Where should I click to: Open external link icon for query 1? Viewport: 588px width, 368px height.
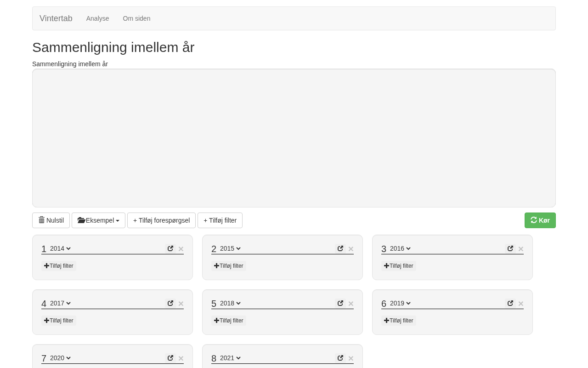pyautogui.click(x=170, y=248)
